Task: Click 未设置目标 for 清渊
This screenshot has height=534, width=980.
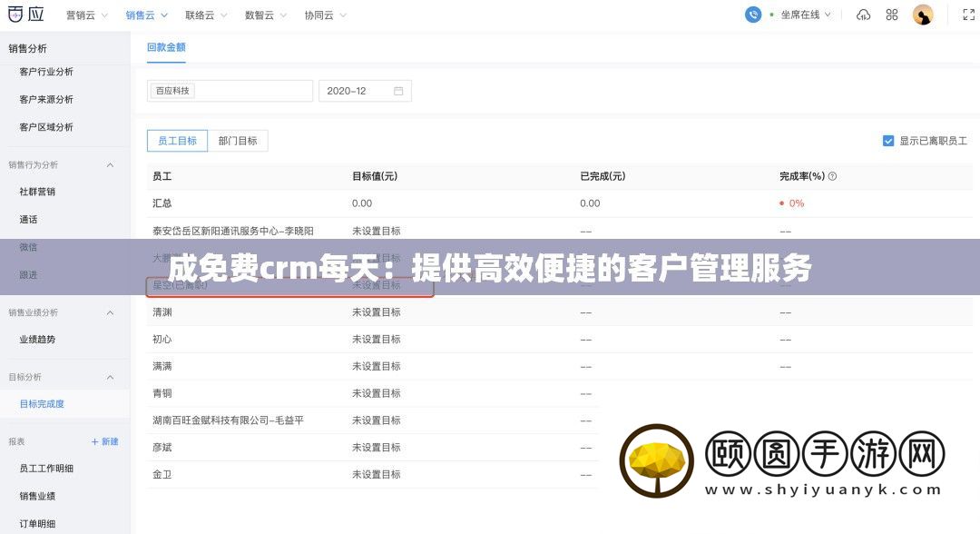Action: pyautogui.click(x=377, y=312)
